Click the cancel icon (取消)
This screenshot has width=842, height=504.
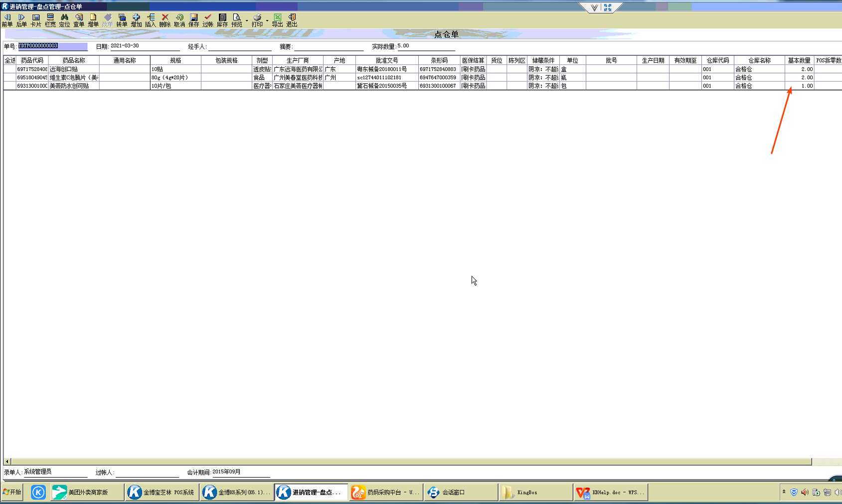tap(179, 20)
